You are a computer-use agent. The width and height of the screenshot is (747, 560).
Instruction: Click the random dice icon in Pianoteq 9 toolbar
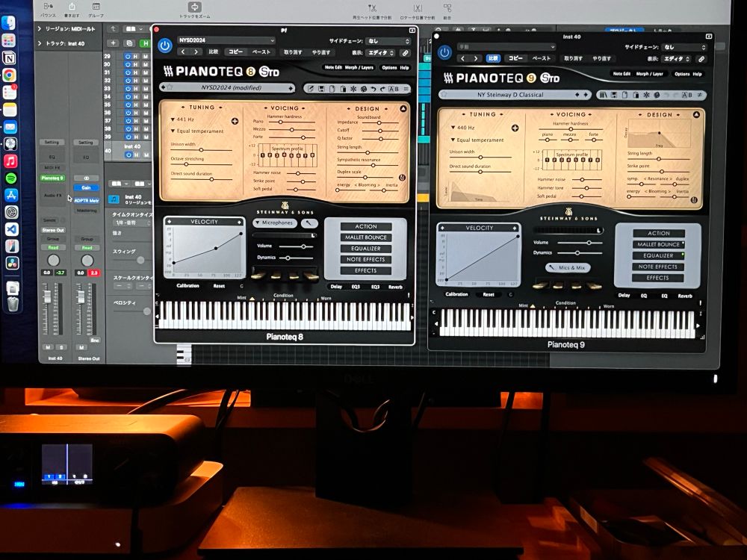[x=657, y=96]
